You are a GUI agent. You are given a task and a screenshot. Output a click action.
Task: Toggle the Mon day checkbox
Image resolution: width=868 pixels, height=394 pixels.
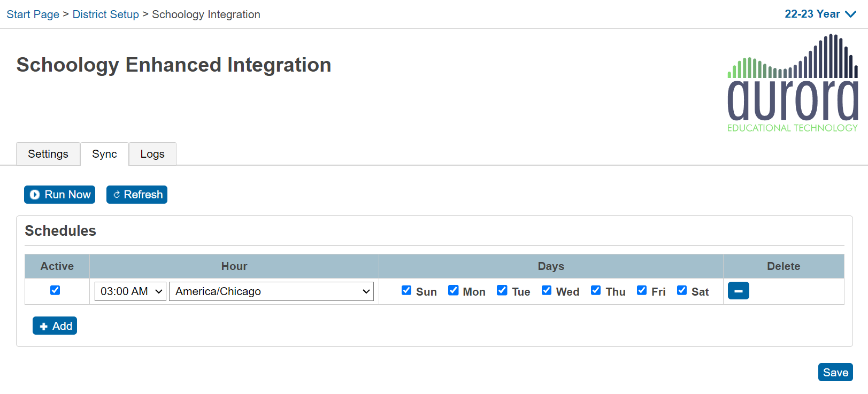[454, 290]
